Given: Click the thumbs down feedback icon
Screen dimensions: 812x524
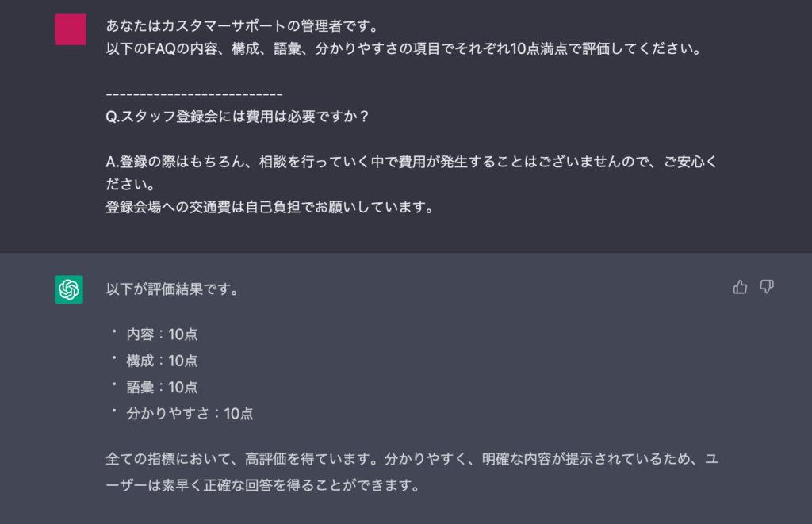Looking at the screenshot, I should tap(767, 287).
